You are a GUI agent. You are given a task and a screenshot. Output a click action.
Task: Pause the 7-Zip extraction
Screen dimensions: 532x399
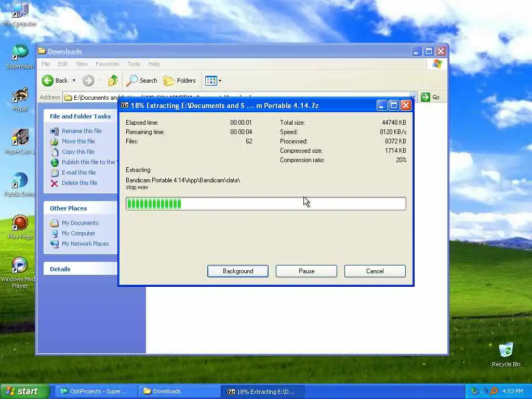pyautogui.click(x=307, y=271)
